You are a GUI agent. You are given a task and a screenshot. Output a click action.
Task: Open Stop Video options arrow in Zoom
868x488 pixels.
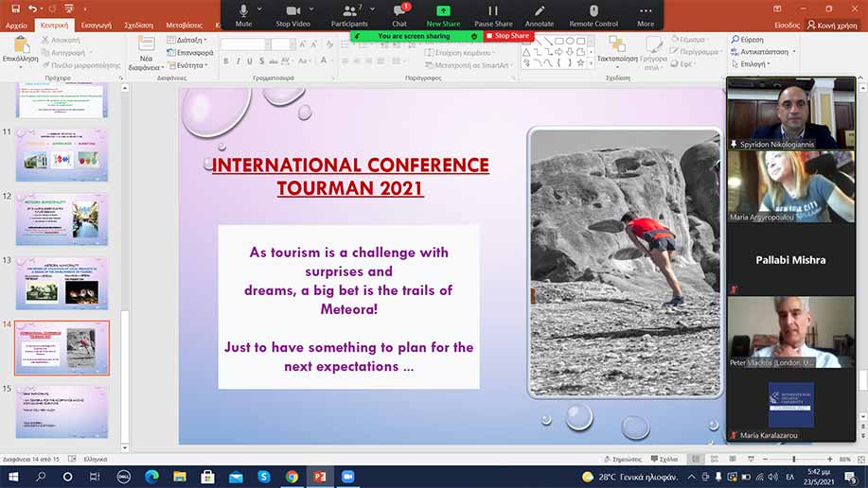tap(311, 9)
